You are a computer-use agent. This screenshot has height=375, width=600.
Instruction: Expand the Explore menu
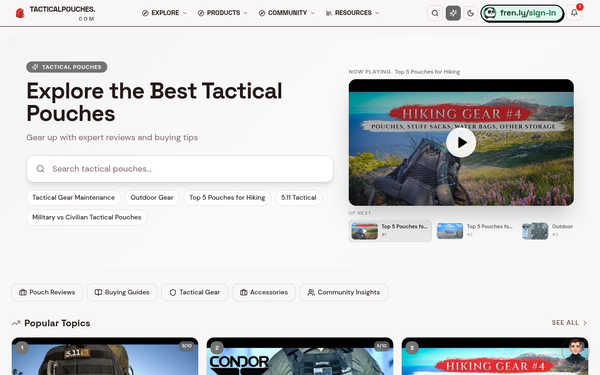pyautogui.click(x=164, y=13)
